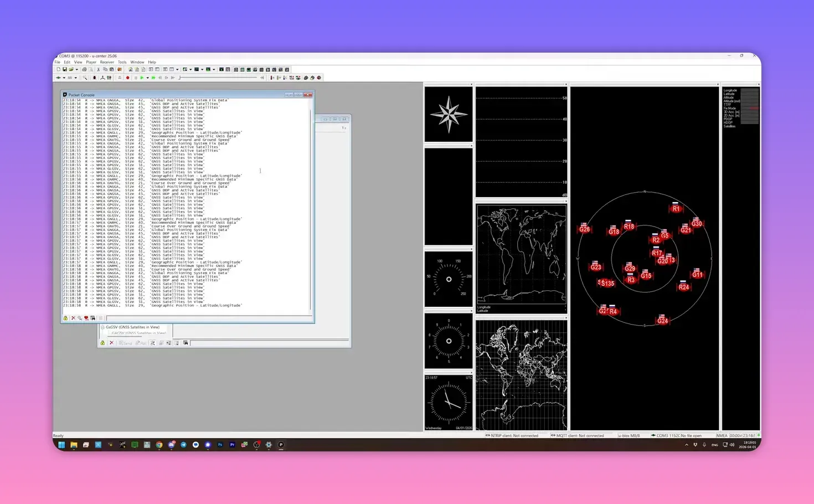The image size is (814, 504).
Task: Expand the connection port dropdown arrow
Action: coord(64,78)
